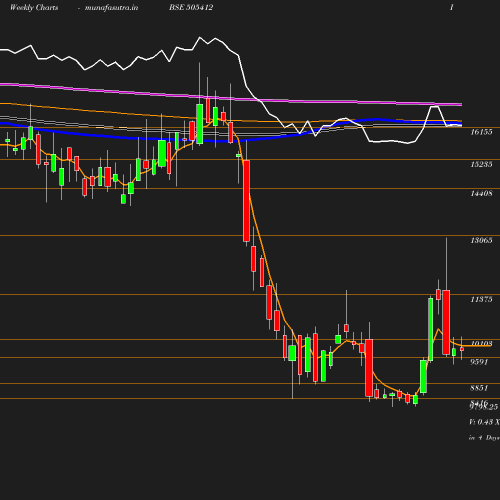
Task: Click the 'V: 0.43 X' volume text
Action: (484, 422)
